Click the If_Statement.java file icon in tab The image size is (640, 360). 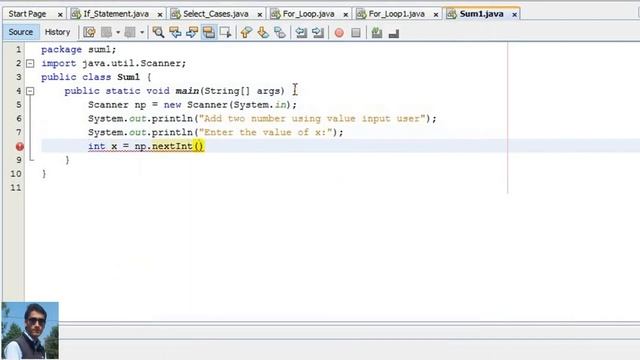pyautogui.click(x=76, y=14)
